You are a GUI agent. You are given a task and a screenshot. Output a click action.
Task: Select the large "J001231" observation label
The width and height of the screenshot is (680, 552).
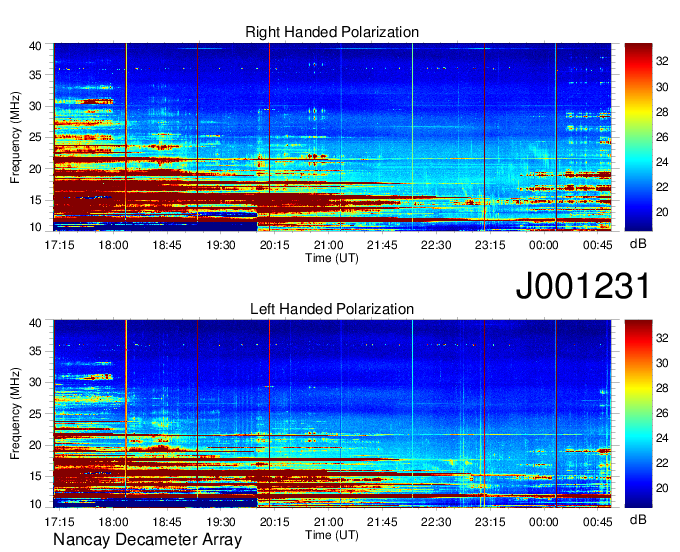tap(583, 285)
